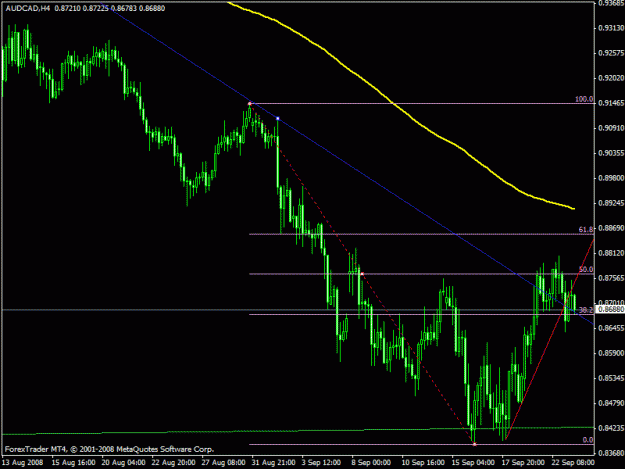Click the 20 Aug 04:00 time label
This screenshot has height=469, width=625.
point(123,463)
